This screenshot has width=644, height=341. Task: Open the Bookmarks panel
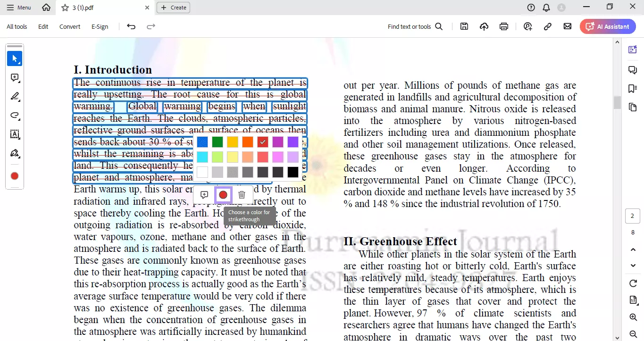click(x=633, y=88)
